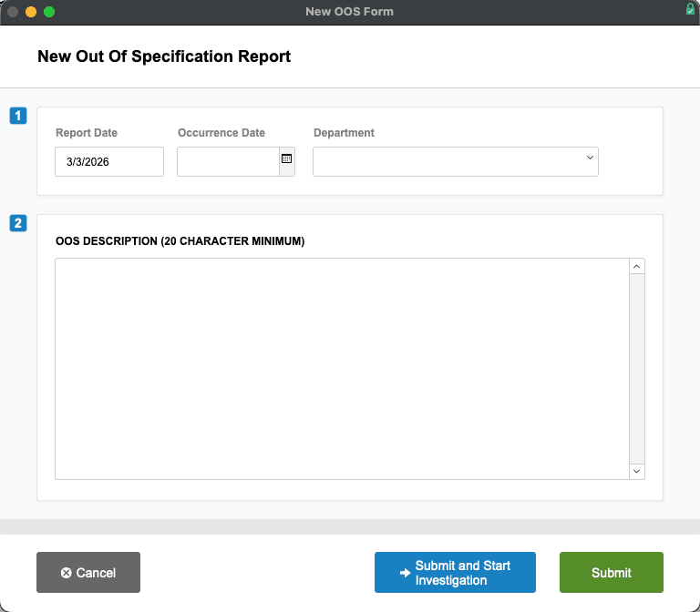Click the arrow icon on Submit and Start Investigation

405,573
